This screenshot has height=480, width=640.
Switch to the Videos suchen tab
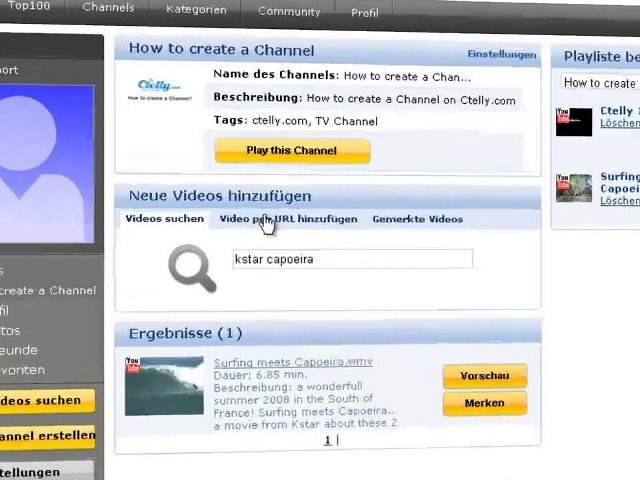point(164,219)
